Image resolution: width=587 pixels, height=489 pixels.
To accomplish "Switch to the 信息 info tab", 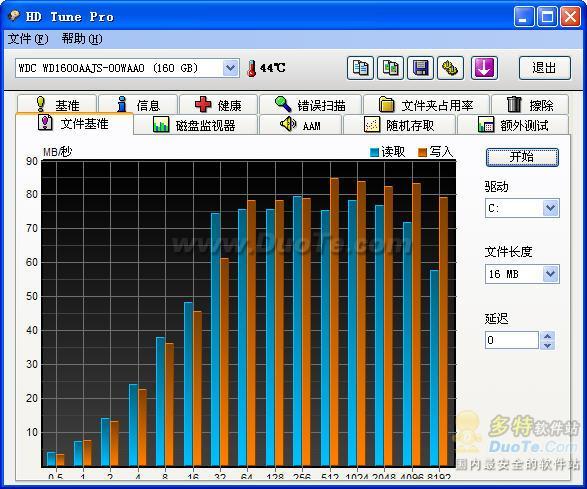I will click(x=138, y=104).
